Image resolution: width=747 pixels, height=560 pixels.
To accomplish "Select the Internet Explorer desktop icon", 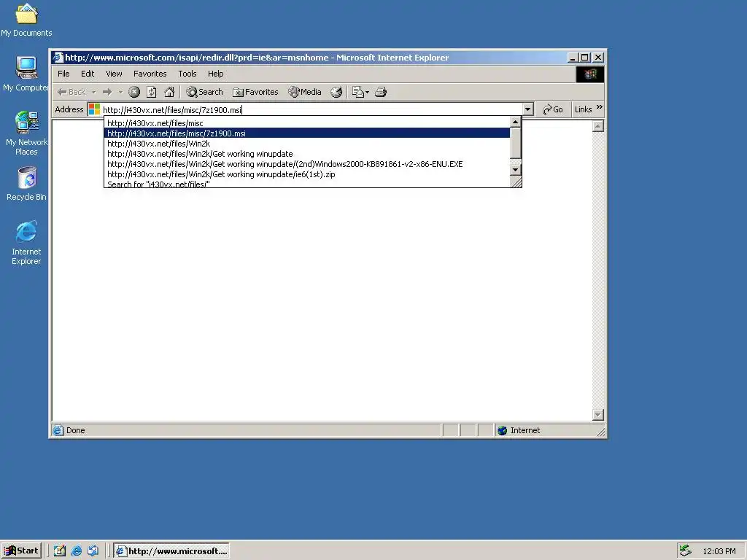I will click(x=26, y=243).
